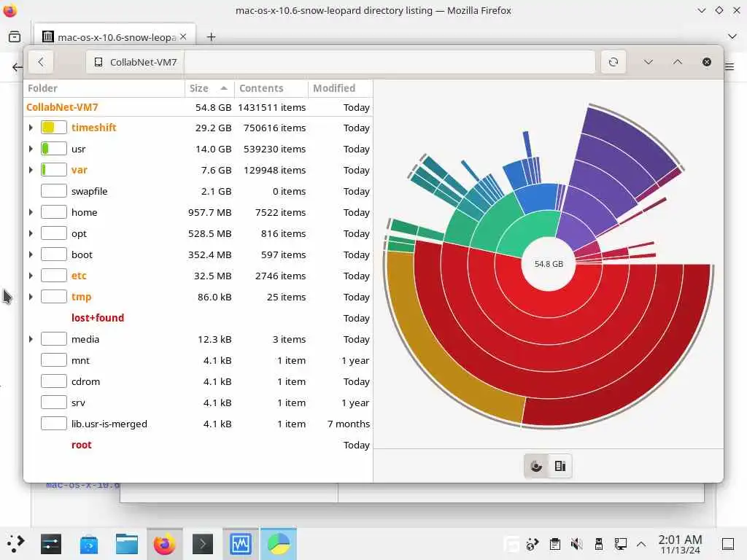Open the clipboard tray icon
This screenshot has height=560, width=747.
tap(554, 544)
